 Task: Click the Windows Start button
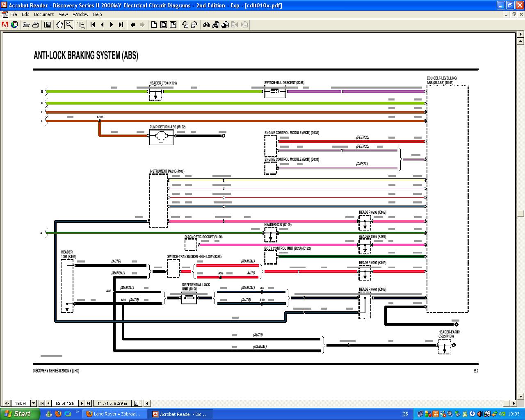pos(20,414)
